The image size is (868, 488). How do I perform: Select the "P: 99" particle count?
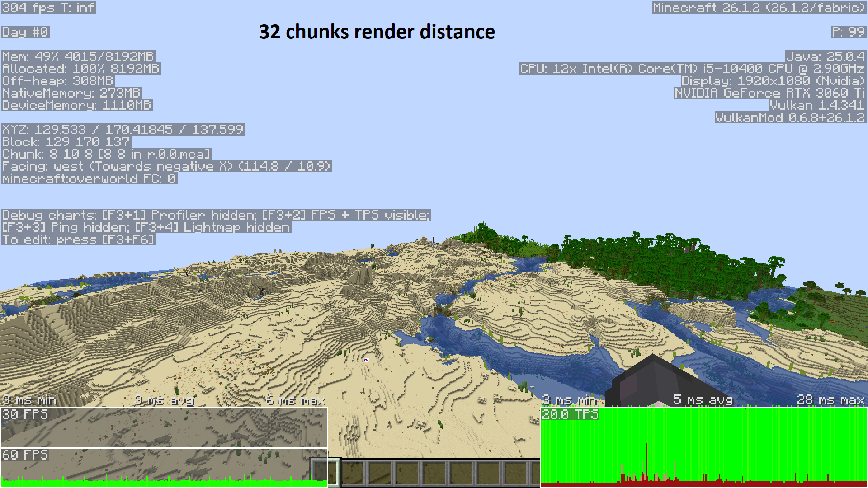click(x=849, y=32)
